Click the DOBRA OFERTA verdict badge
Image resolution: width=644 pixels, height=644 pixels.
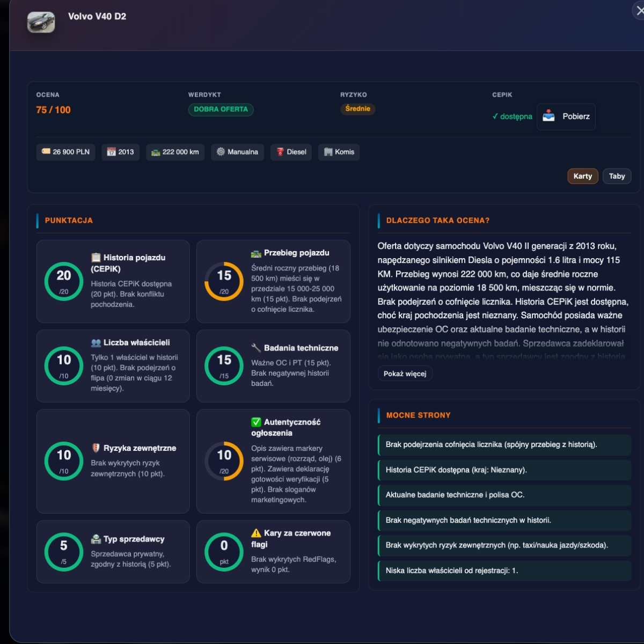pos(221,109)
